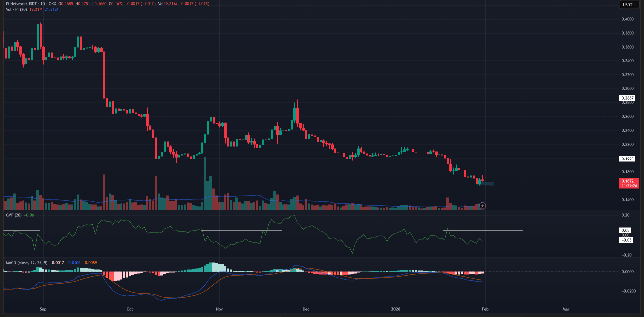Click the 0.2200 price axis label
This screenshot has width=644, height=317.
pyautogui.click(x=627, y=144)
